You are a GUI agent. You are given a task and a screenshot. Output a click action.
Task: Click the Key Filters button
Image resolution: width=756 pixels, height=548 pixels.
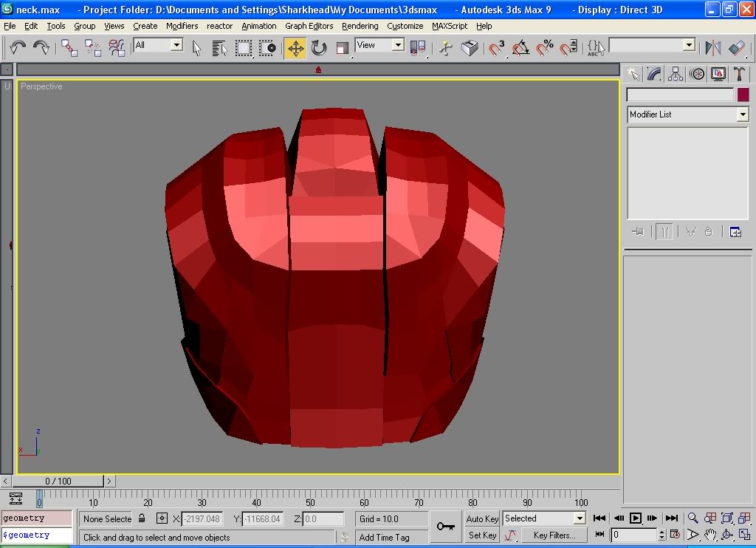click(554, 535)
